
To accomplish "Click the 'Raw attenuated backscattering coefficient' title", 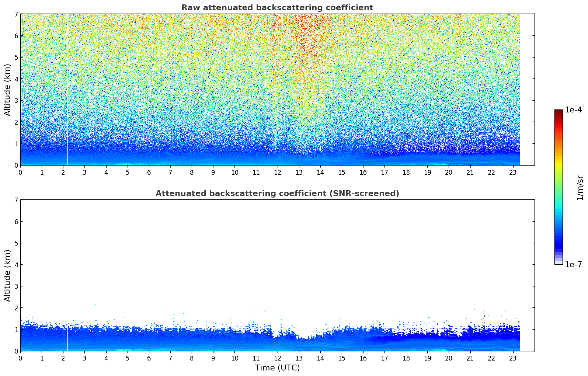I will pyautogui.click(x=277, y=8).
